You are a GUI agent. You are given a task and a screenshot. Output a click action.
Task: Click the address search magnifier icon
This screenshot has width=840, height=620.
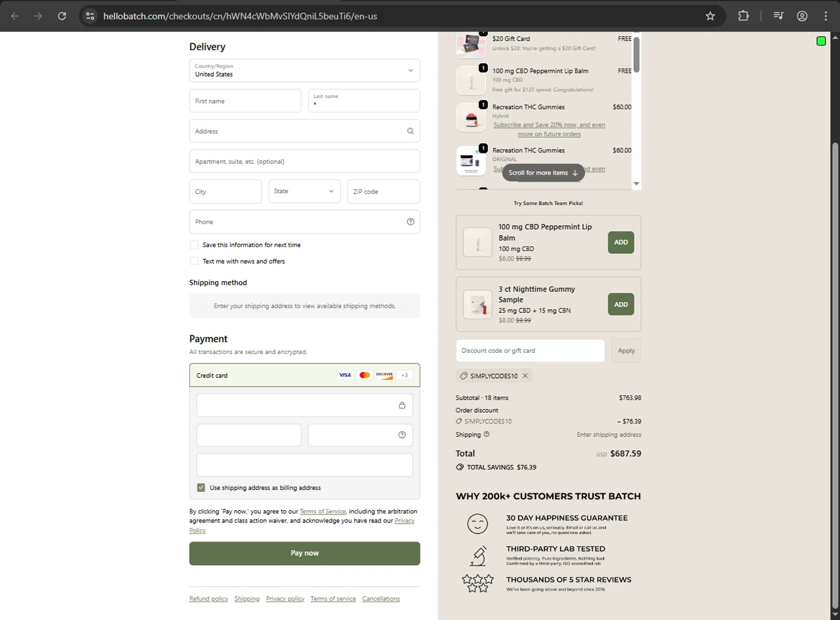410,131
